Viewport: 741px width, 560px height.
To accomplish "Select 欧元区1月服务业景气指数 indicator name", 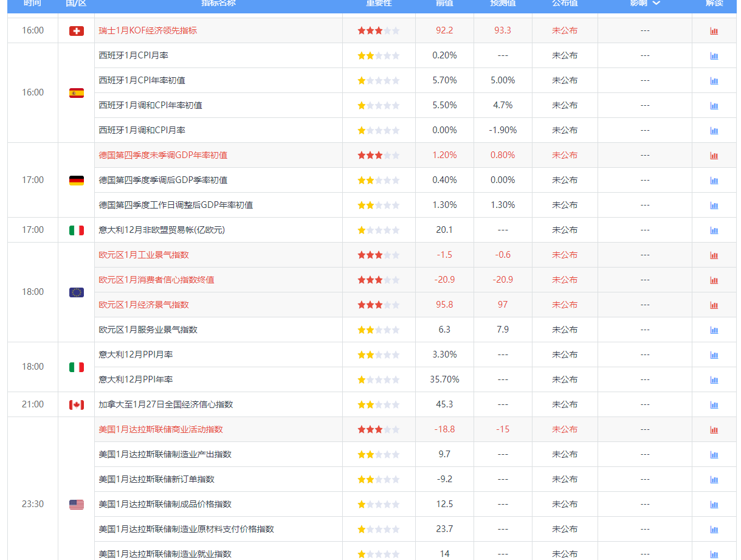I will pos(148,330).
